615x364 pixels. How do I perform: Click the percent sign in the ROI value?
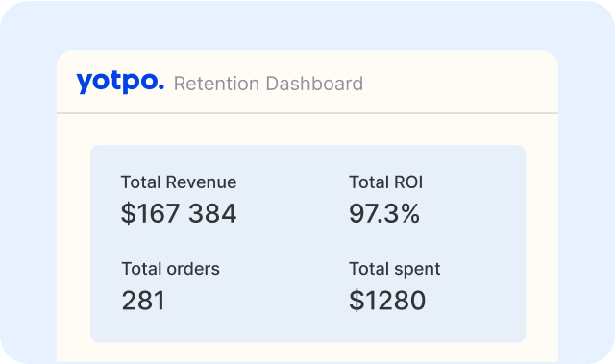point(410,214)
